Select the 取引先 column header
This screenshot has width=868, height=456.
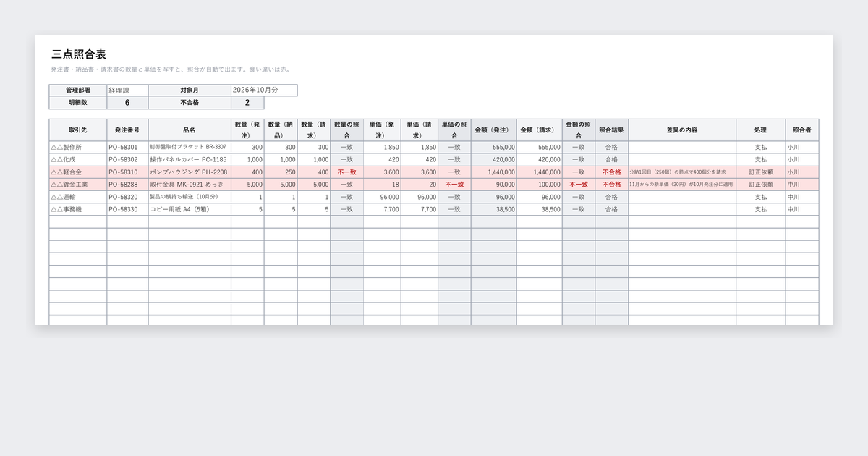78,130
